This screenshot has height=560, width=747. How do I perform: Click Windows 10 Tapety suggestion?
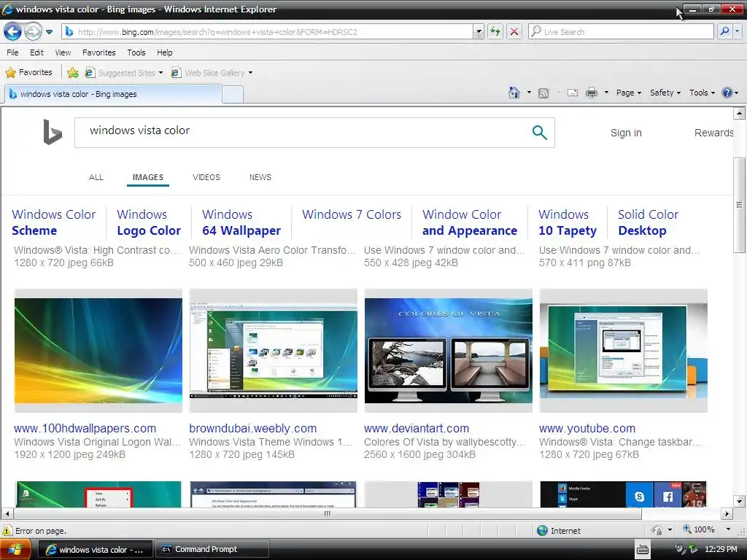point(568,222)
